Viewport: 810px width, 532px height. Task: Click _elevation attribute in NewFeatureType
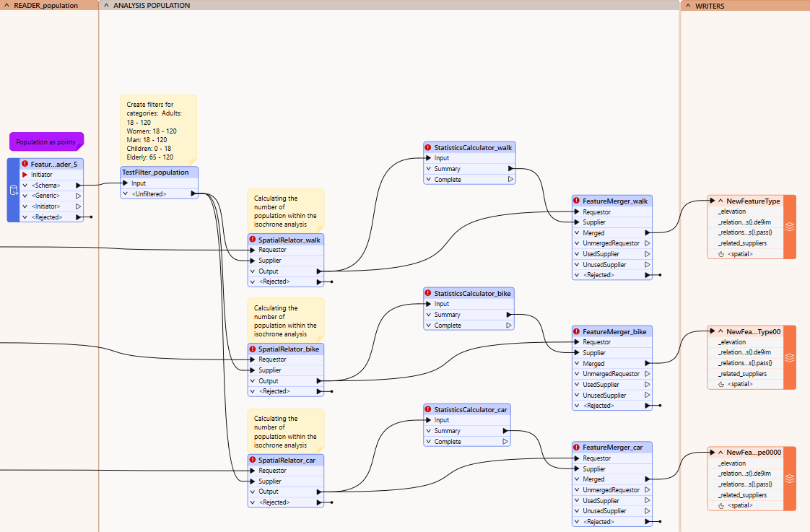[733, 212]
